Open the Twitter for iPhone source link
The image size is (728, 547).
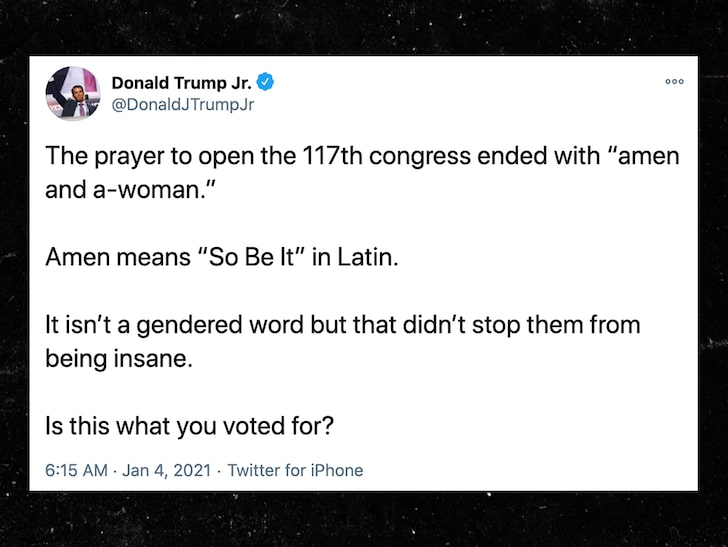(x=295, y=470)
